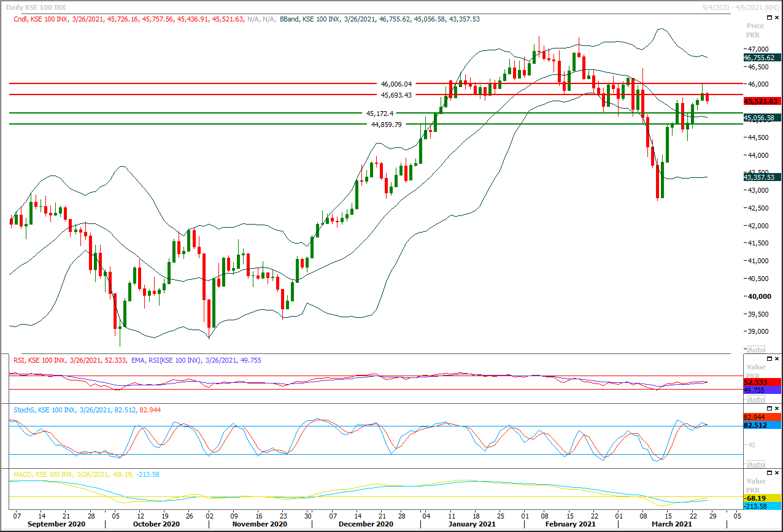This screenshot has width=783, height=532.
Task: Click the yellow MACD value tag -68.19
Action: pyautogui.click(x=761, y=498)
